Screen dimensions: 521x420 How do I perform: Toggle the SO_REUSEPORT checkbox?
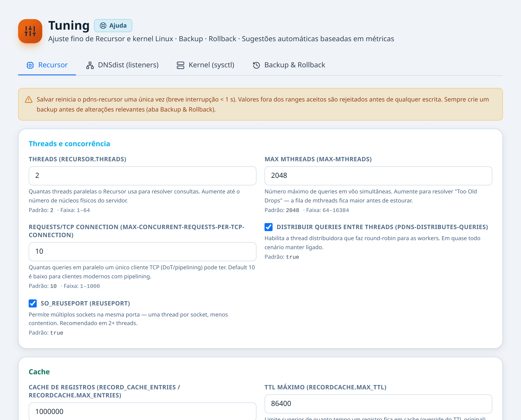pyautogui.click(x=33, y=303)
